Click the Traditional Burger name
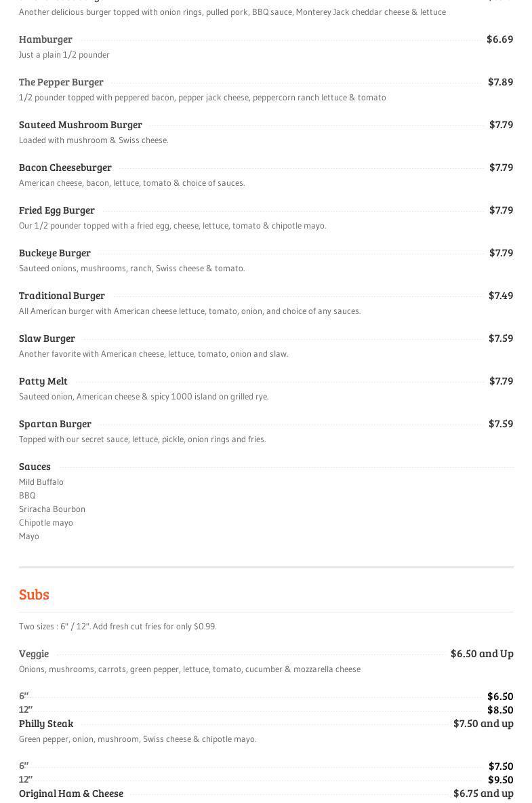The height and width of the screenshot is (803, 532). coord(62,296)
